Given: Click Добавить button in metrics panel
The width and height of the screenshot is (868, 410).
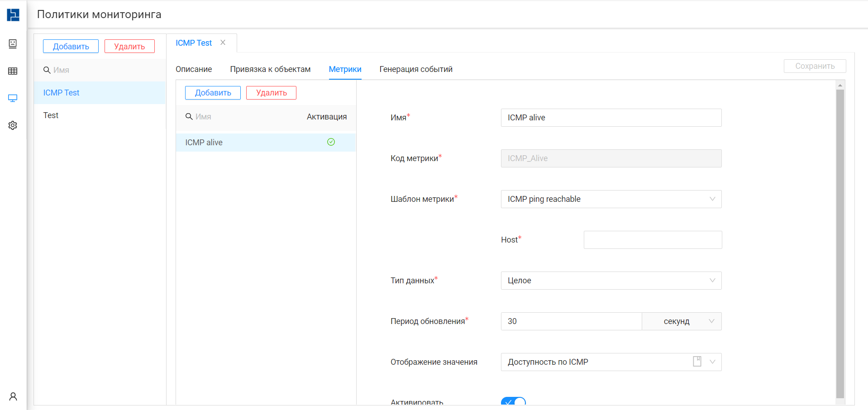Looking at the screenshot, I should pos(213,93).
